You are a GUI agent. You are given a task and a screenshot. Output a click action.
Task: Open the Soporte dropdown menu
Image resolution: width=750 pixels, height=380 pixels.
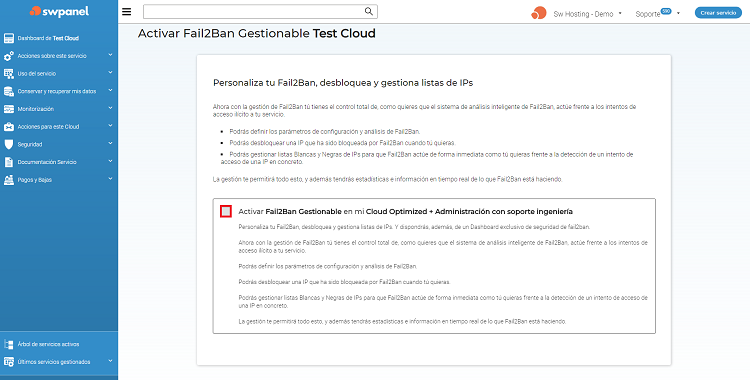658,13
